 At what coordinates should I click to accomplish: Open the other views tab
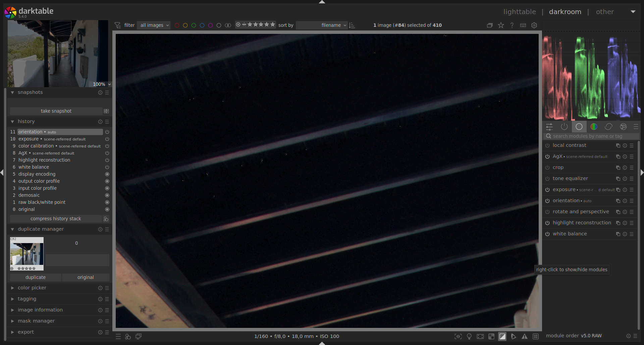[x=605, y=12]
